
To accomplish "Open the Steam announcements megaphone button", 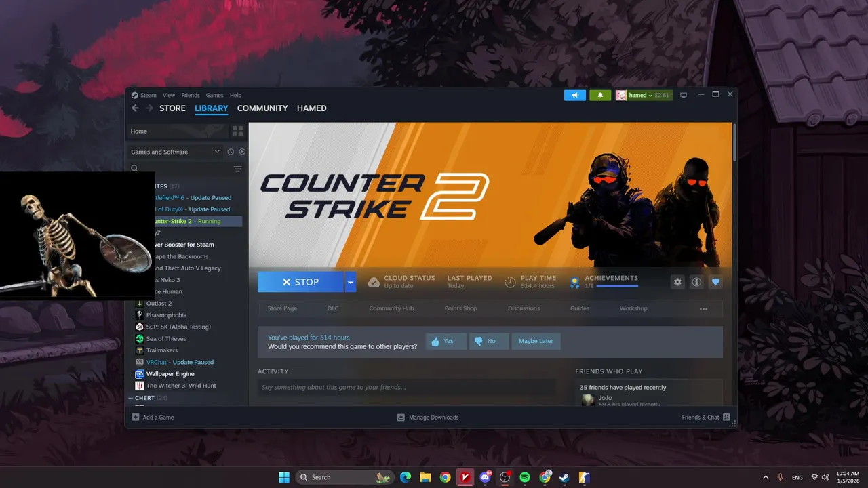I will click(575, 96).
